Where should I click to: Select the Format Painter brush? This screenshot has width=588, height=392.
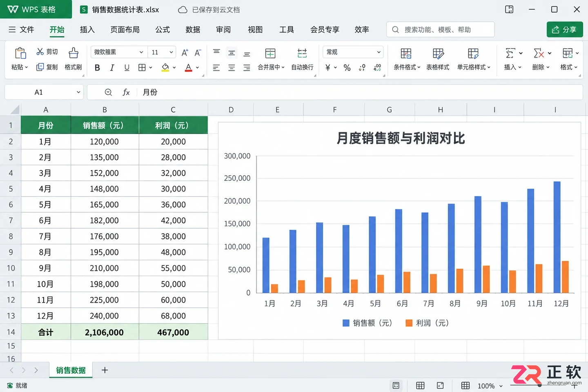73,53
